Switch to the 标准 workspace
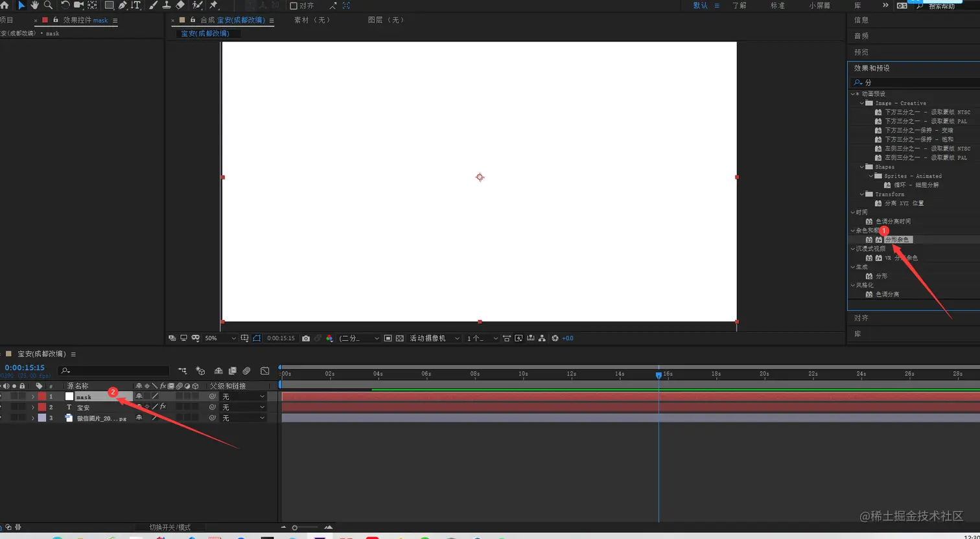This screenshot has height=539, width=980. [778, 5]
